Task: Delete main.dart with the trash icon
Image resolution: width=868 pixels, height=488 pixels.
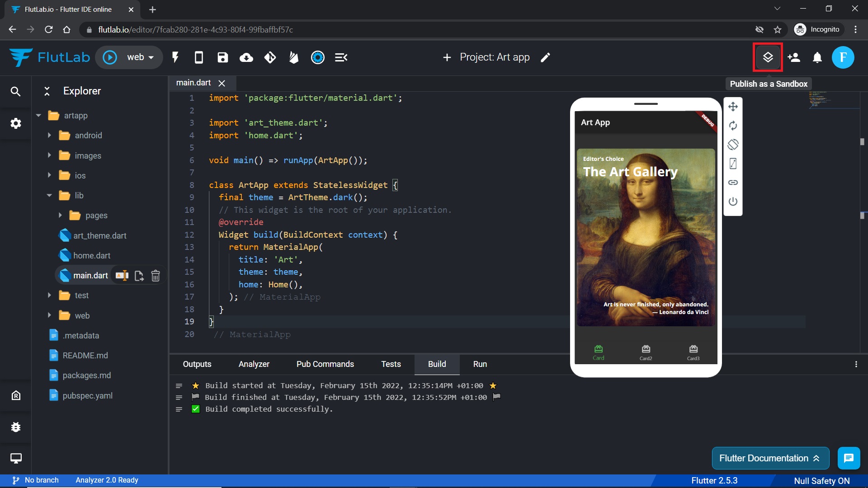Action: tap(156, 276)
